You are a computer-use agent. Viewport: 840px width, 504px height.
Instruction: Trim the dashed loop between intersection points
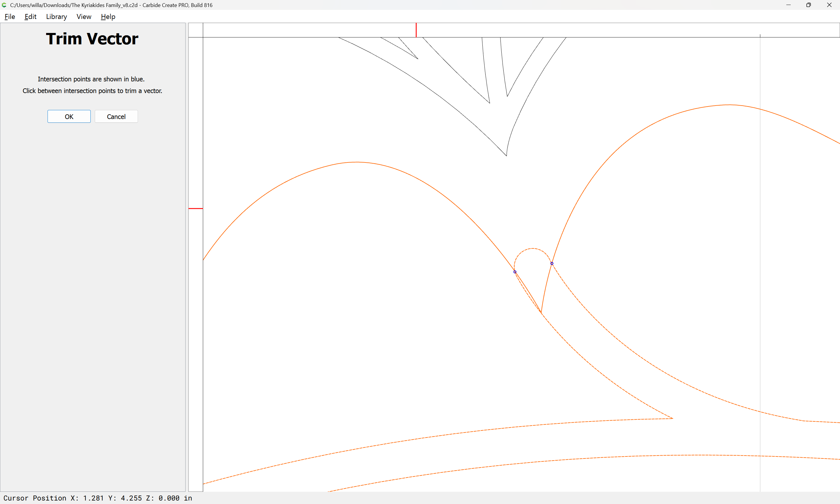coord(532,249)
